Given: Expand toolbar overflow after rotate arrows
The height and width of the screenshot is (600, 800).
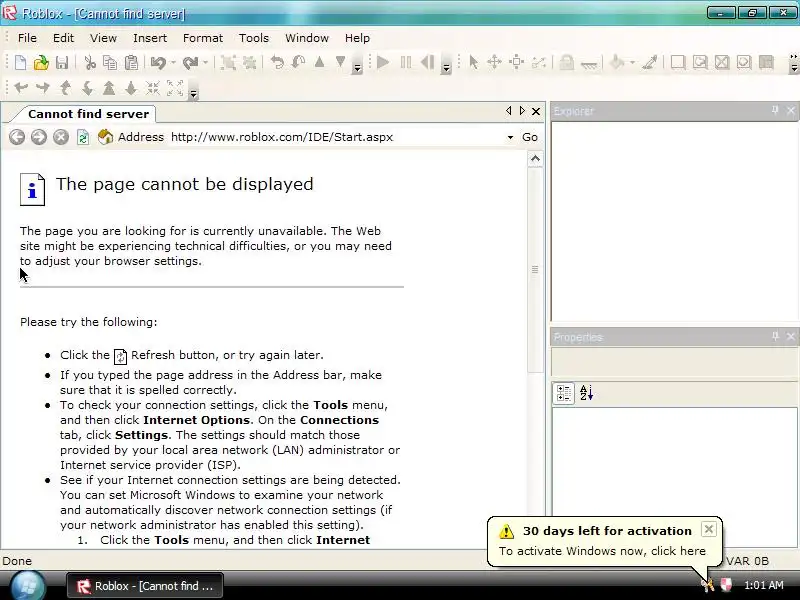Looking at the screenshot, I should 358,67.
